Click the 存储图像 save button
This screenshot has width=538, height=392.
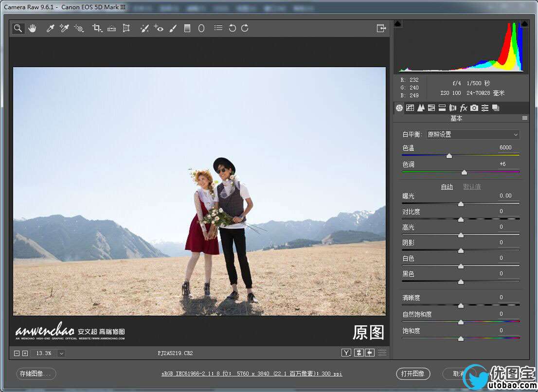click(x=36, y=374)
